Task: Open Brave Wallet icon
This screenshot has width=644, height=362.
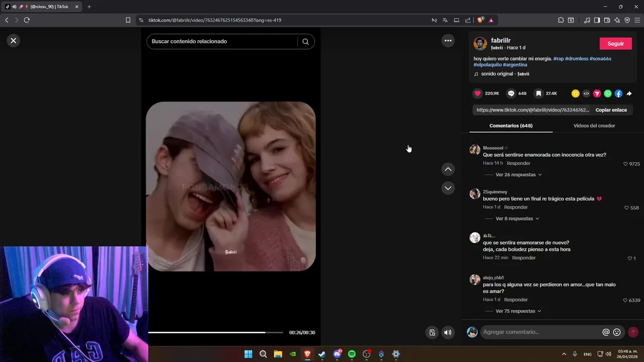Action: pyautogui.click(x=607, y=20)
